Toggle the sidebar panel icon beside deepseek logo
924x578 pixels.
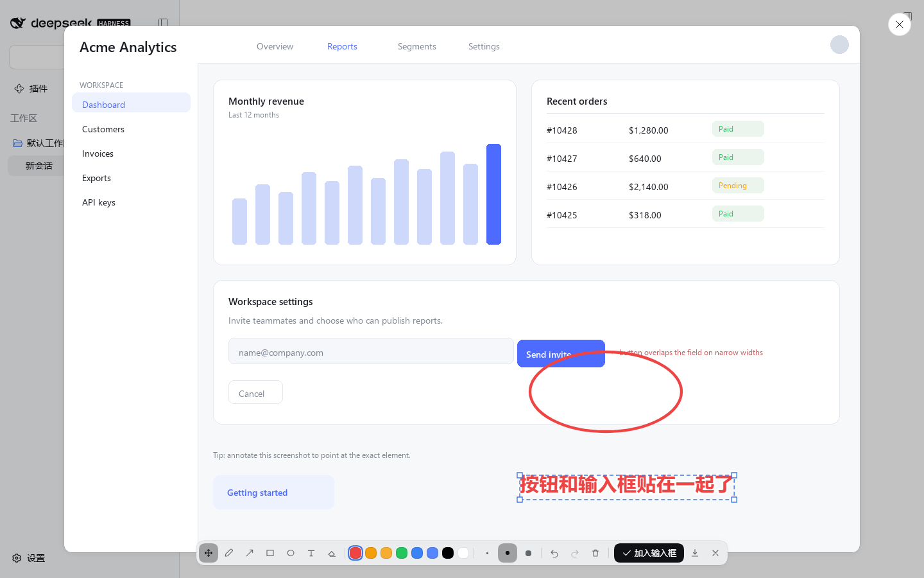[x=163, y=23]
